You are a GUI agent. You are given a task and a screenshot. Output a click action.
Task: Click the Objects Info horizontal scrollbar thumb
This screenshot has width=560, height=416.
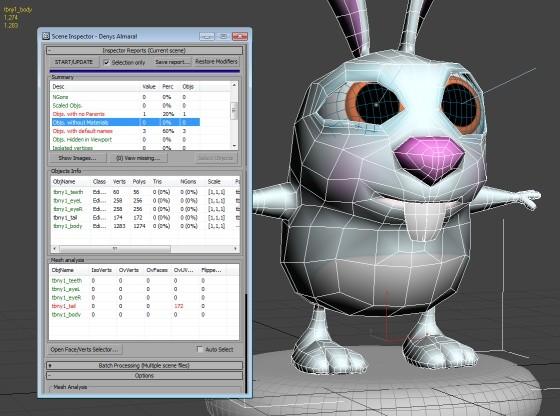point(115,249)
